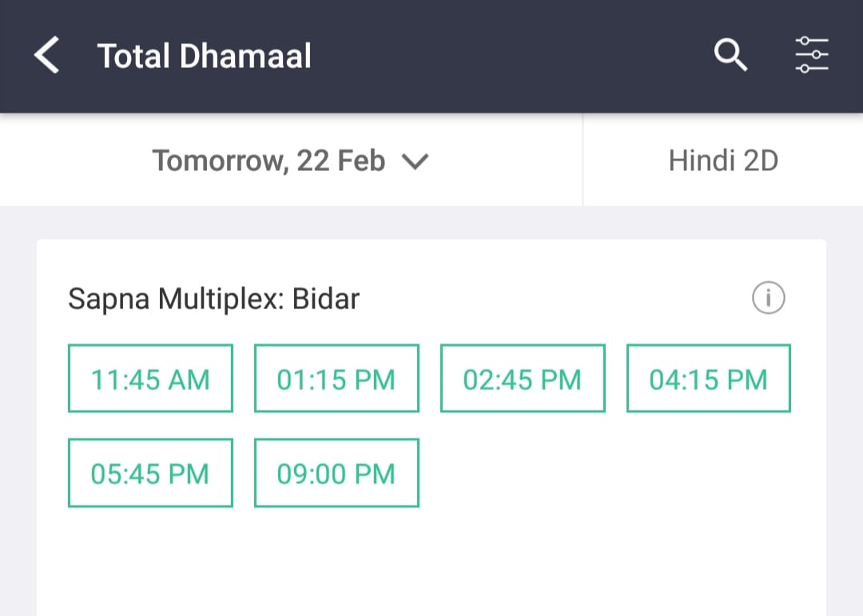Tap the Hindi 2D text label
Image resolution: width=863 pixels, height=616 pixels.
point(723,161)
